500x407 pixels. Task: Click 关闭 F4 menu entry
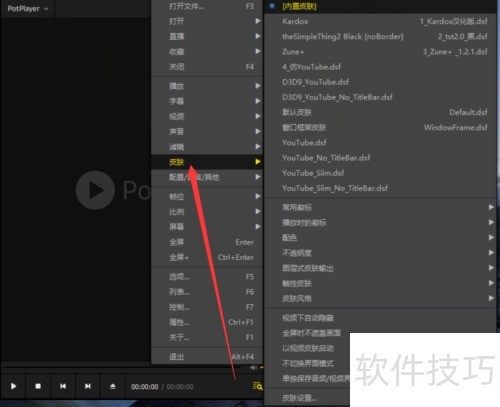pos(207,67)
